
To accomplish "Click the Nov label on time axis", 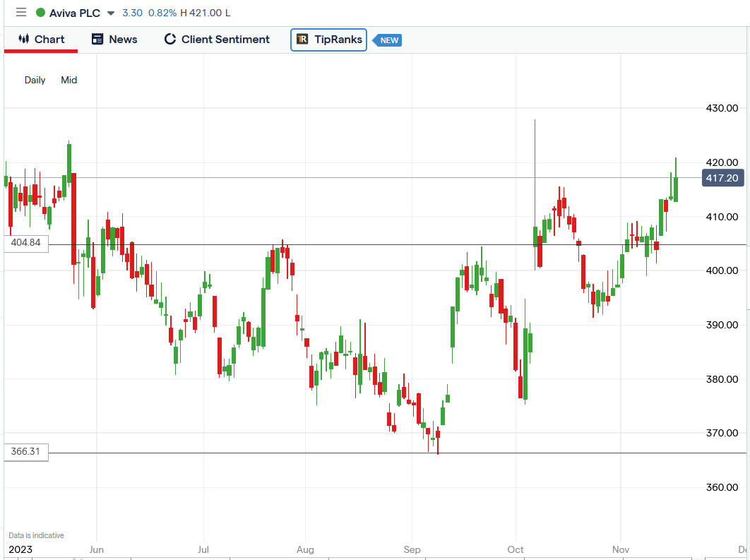I will pyautogui.click(x=621, y=549).
